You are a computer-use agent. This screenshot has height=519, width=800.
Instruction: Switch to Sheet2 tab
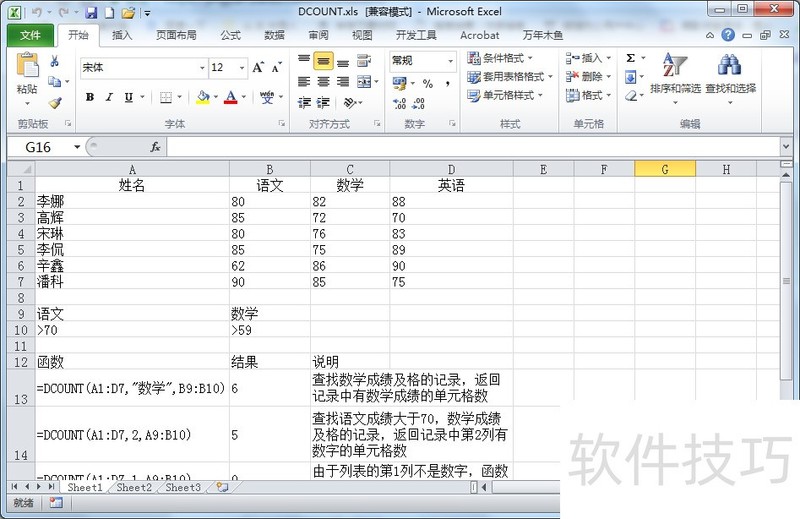pyautogui.click(x=134, y=487)
